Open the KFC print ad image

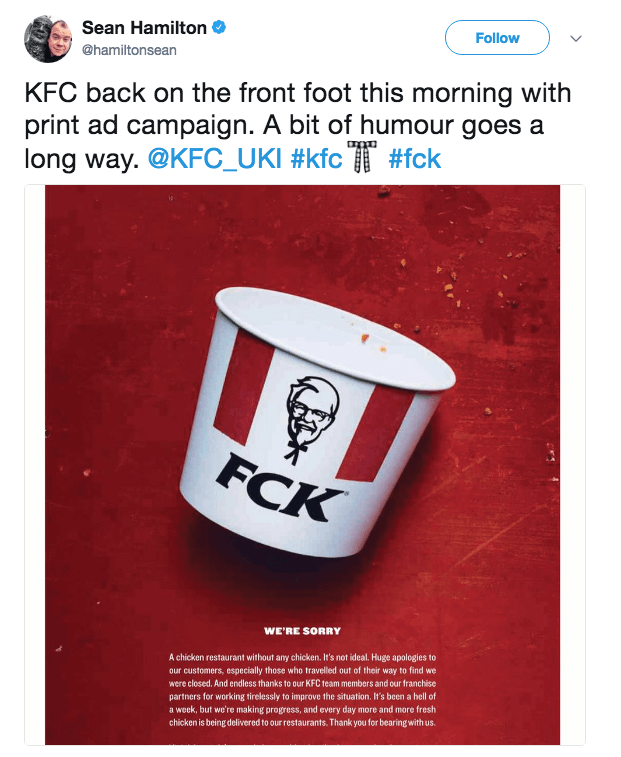302,464
